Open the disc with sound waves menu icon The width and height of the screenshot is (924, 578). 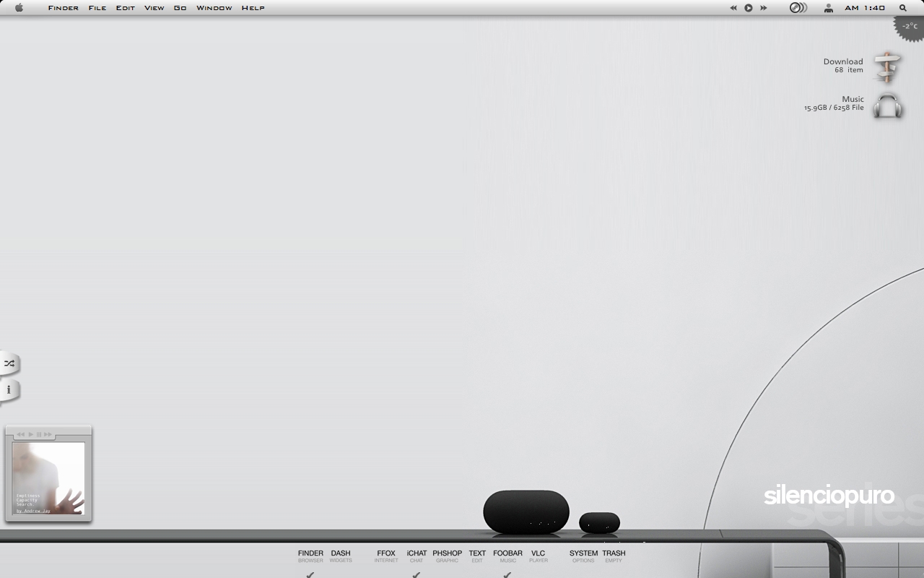click(x=798, y=8)
